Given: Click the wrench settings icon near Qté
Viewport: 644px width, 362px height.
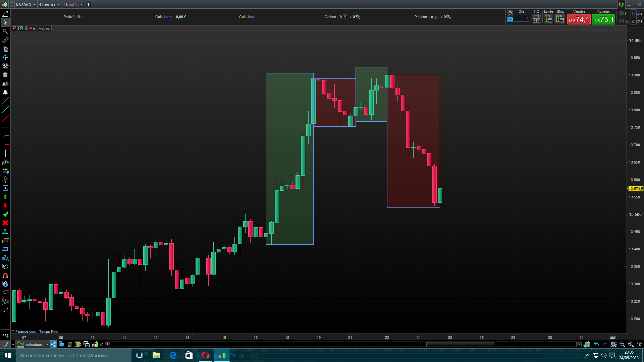Looking at the screenshot, I should (510, 13).
